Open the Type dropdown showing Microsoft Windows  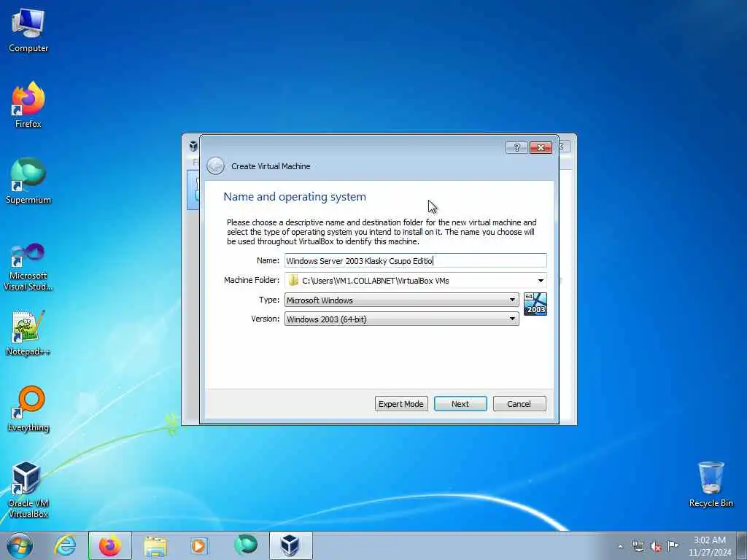[x=402, y=300]
